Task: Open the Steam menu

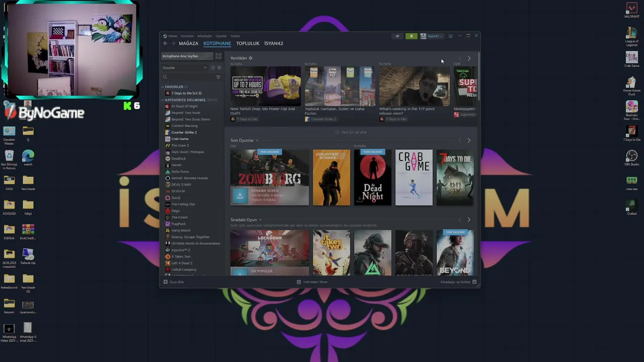Action: tap(173, 36)
